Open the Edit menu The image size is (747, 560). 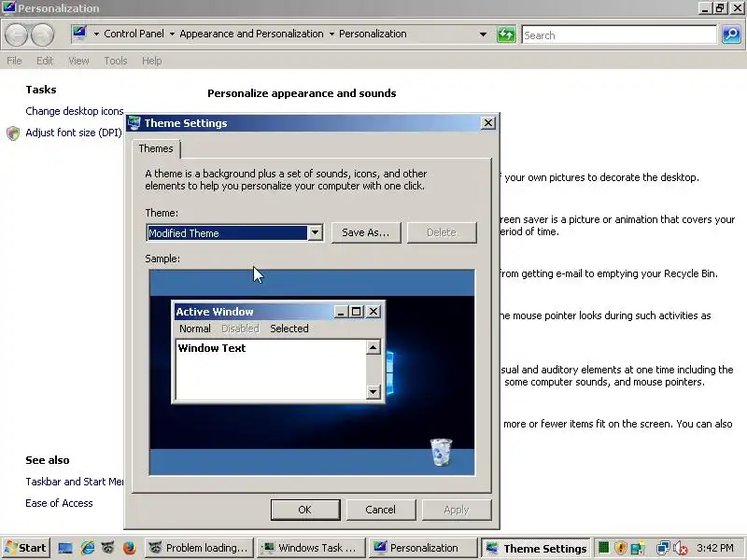point(45,61)
